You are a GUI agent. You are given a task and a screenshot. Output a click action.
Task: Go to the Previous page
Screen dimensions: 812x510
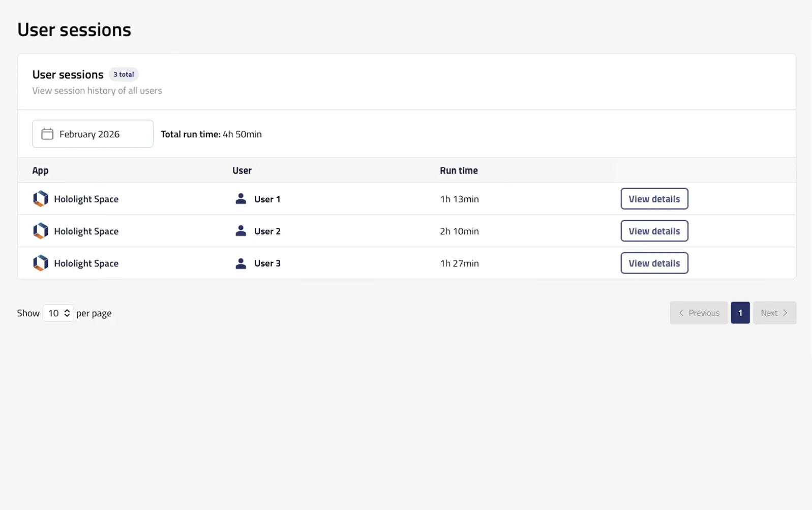click(x=699, y=313)
